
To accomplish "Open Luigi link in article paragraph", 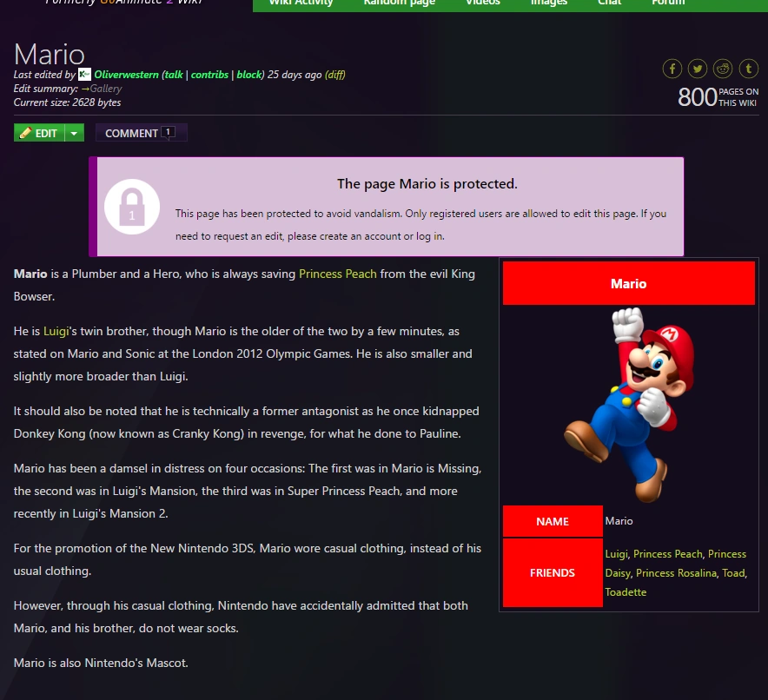I will (x=56, y=331).
